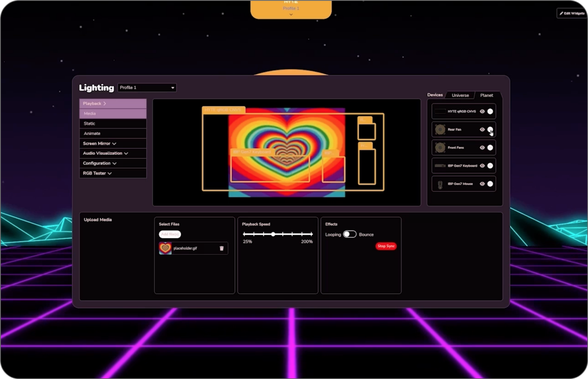Switch Looping/Bounce effect toggle
Image resolution: width=588 pixels, height=379 pixels.
[x=349, y=234]
